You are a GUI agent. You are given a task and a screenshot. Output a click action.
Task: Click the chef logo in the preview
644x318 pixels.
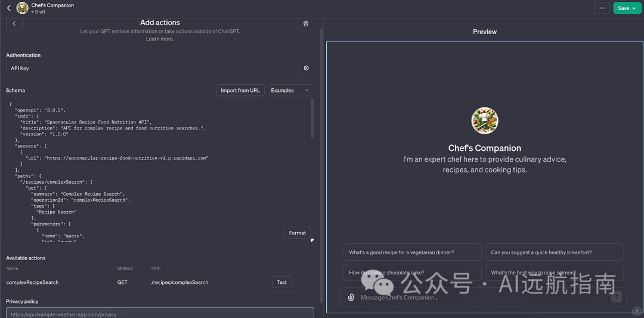[x=485, y=121]
